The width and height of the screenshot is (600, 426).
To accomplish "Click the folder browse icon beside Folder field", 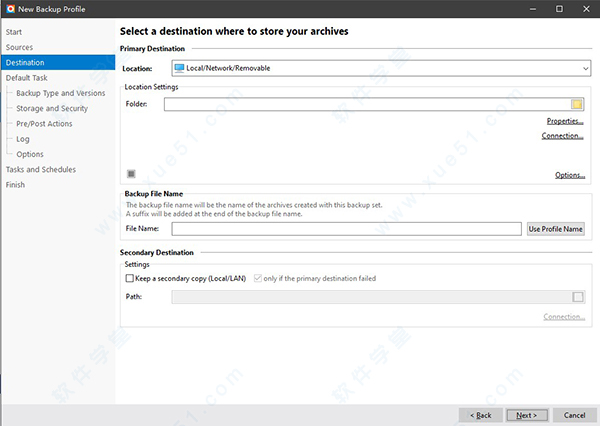I will click(577, 104).
